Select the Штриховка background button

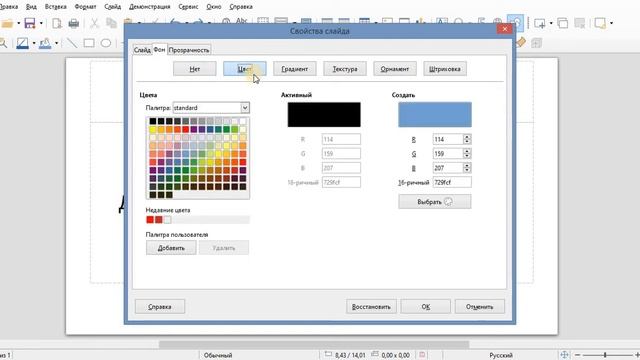point(445,69)
